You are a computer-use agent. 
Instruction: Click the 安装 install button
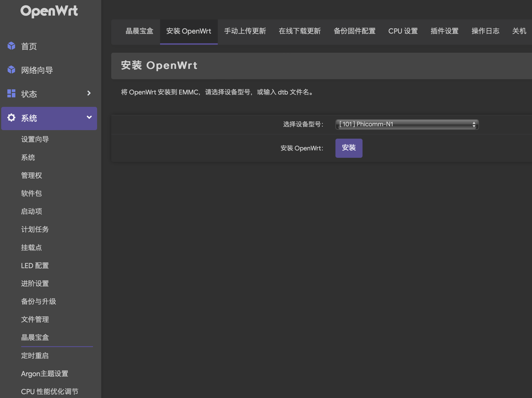[349, 148]
